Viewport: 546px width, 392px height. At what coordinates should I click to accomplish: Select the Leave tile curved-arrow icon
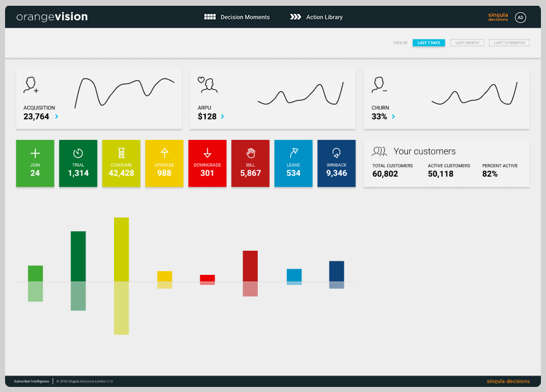click(293, 153)
